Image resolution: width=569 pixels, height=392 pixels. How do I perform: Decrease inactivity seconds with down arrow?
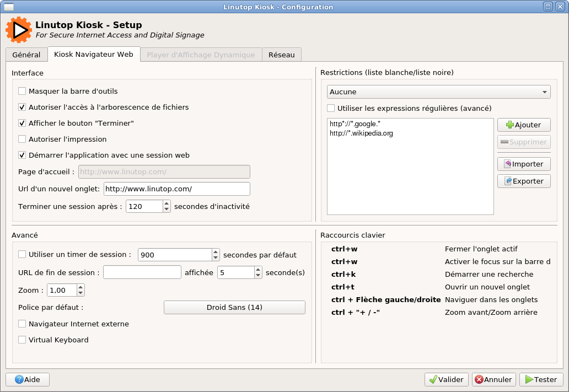tap(167, 210)
